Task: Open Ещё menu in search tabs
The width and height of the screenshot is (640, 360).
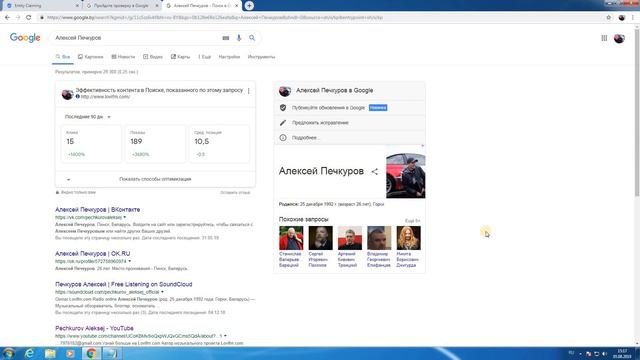Action: 204,57
